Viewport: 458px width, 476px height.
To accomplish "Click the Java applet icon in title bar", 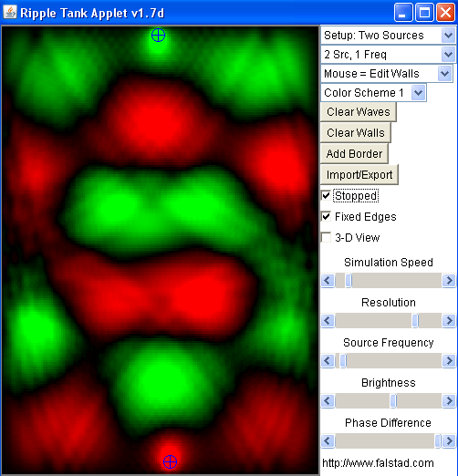I will (10, 12).
